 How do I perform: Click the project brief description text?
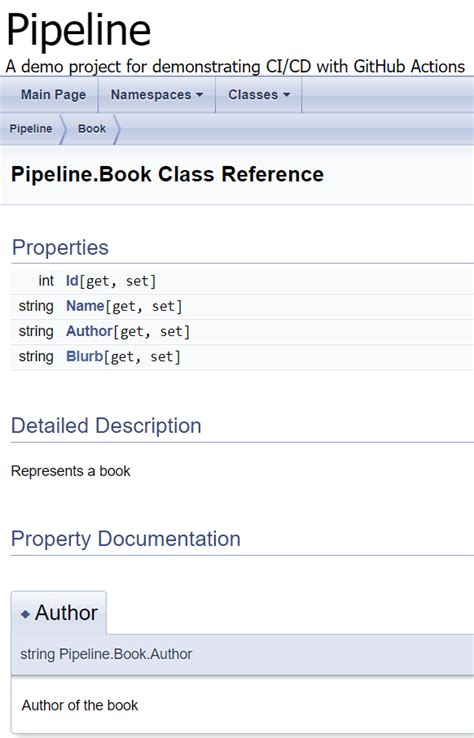[x=235, y=66]
